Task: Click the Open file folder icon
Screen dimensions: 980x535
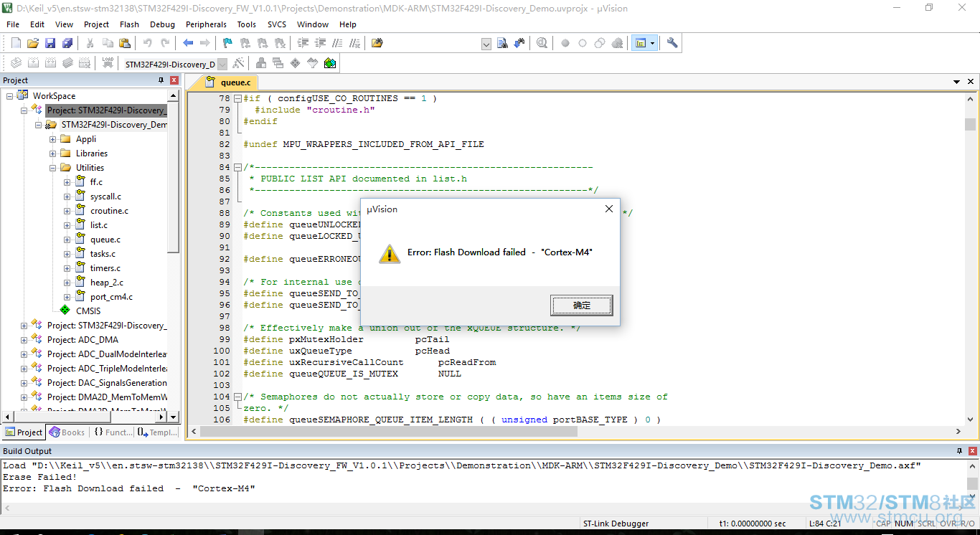Action: 33,43
